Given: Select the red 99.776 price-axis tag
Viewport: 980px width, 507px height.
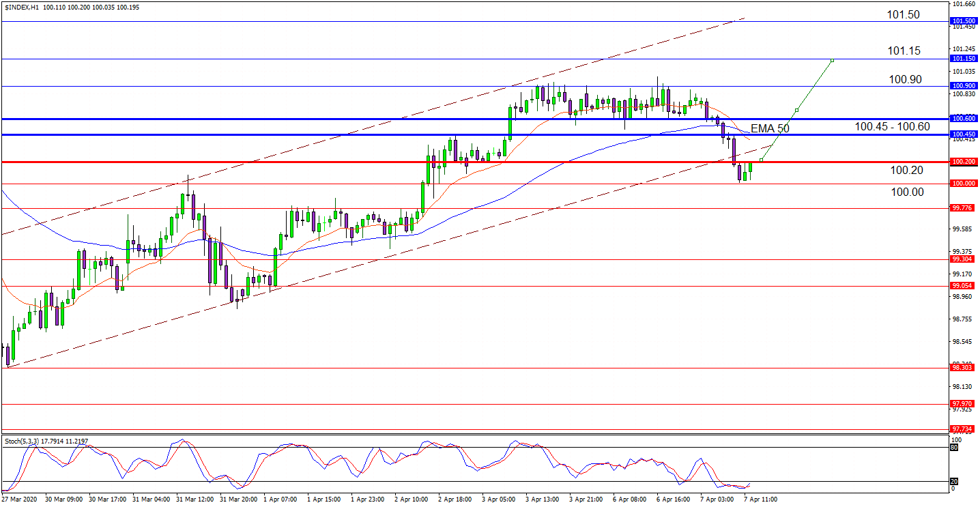Looking at the screenshot, I should click(962, 208).
